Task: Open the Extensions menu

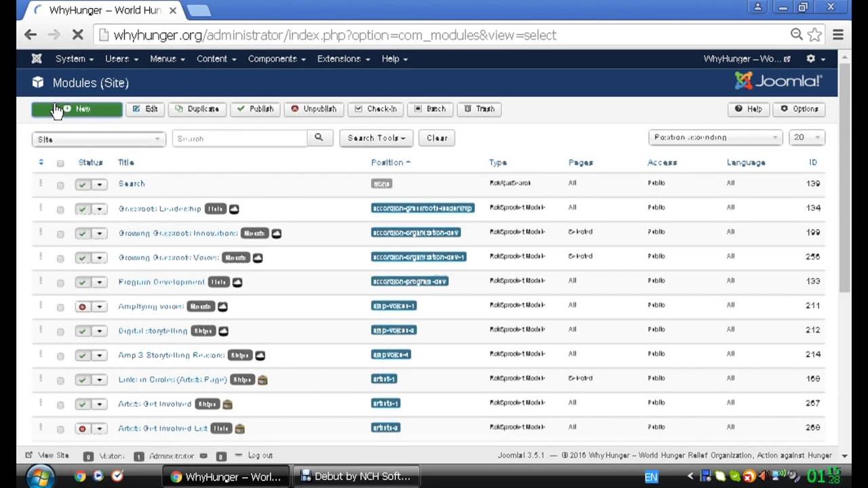Action: coord(343,59)
